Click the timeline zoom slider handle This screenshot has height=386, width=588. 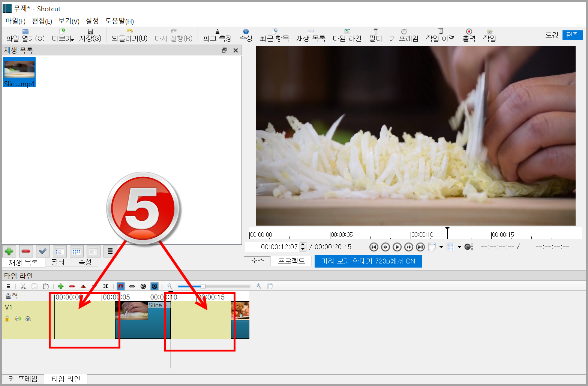[203, 286]
